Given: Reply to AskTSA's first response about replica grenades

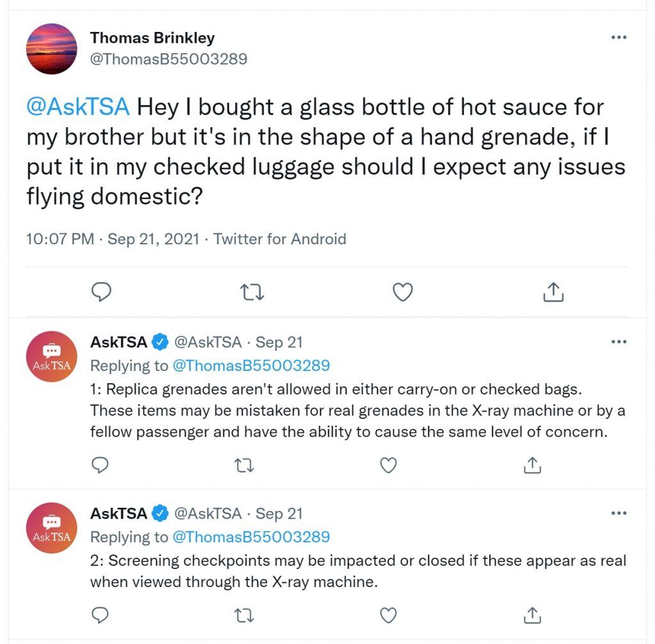Looking at the screenshot, I should point(100,465).
